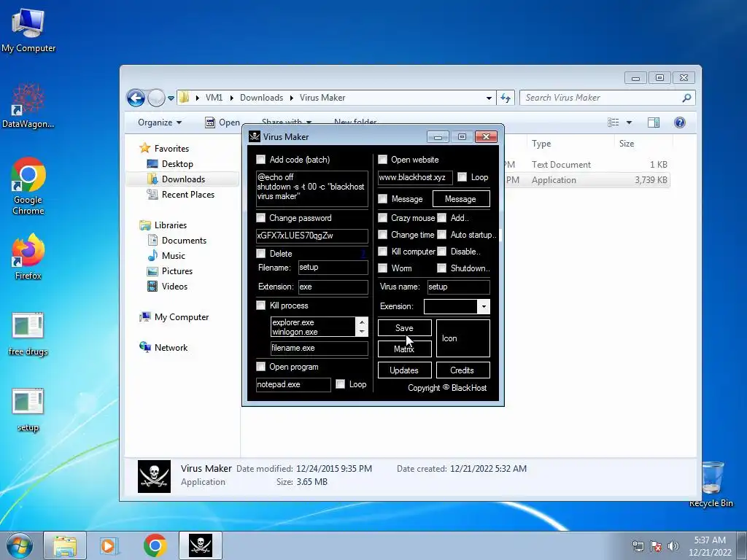Click the Credits button

coord(462,370)
